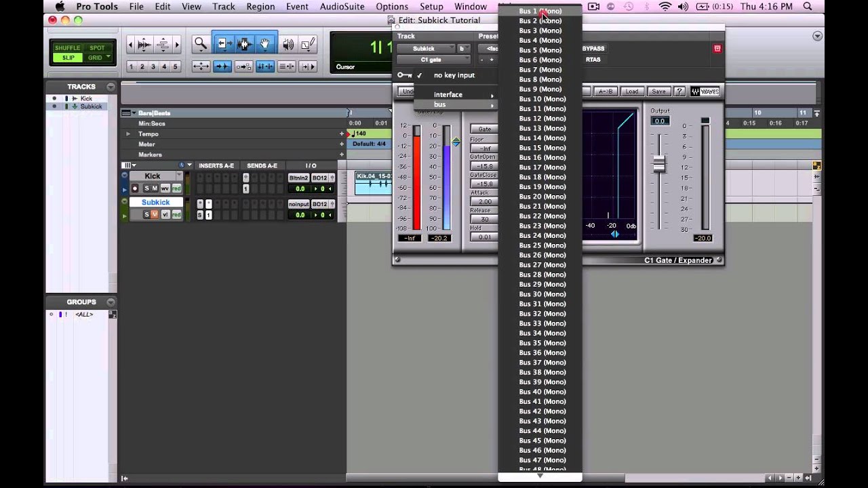868x488 pixels.
Task: Select the Trim tool
Action: click(x=223, y=44)
